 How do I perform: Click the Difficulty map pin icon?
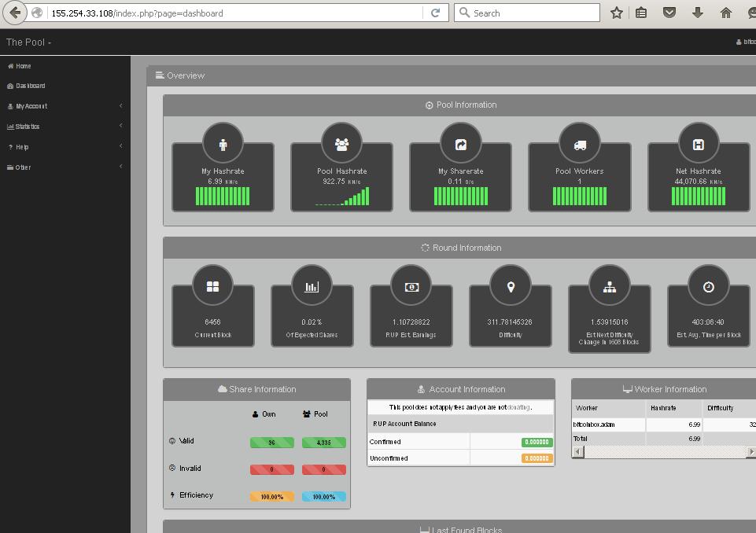point(511,287)
